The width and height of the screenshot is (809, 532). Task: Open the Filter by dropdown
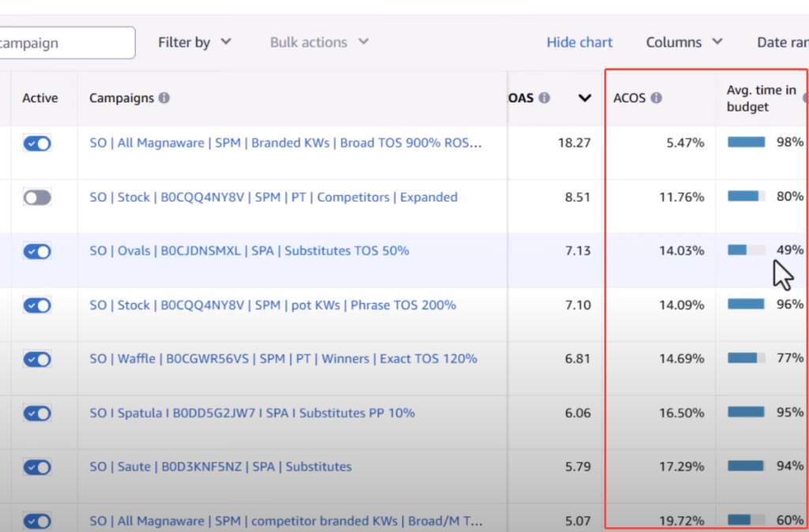[x=194, y=43]
